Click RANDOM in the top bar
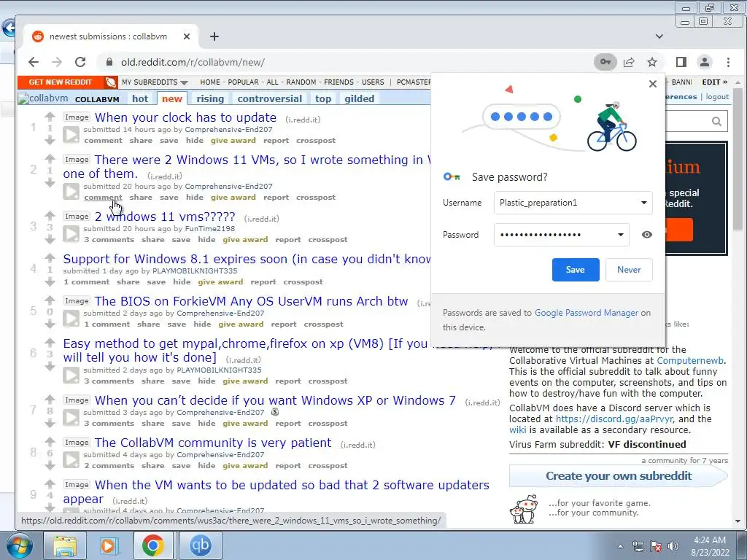Screen dimensions: 747x560 301,82
